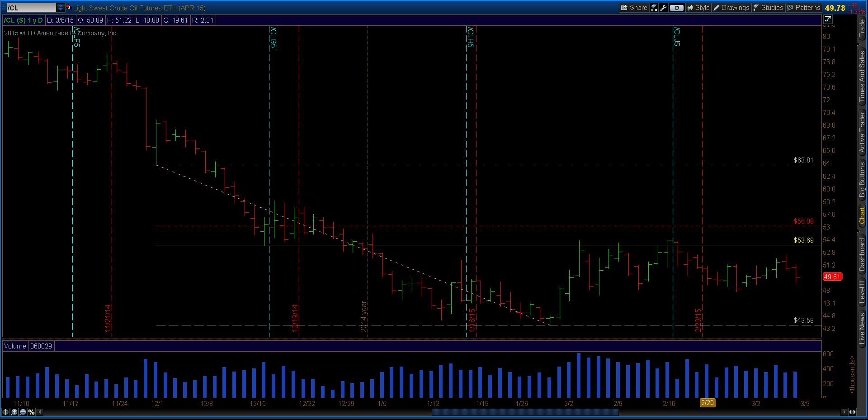The width and height of the screenshot is (868, 420).
Task: Click the /CL (S) 1 y D label
Action: click(24, 20)
